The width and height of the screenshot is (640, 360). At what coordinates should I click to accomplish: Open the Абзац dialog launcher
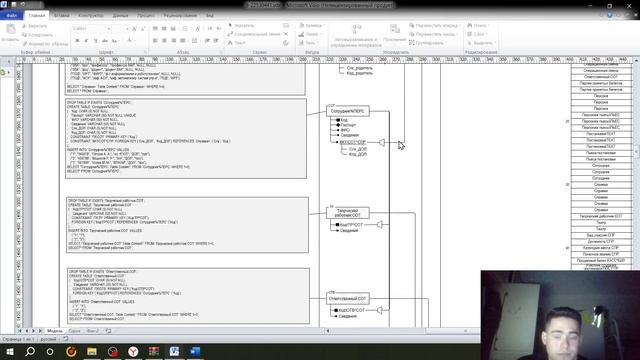pos(221,52)
